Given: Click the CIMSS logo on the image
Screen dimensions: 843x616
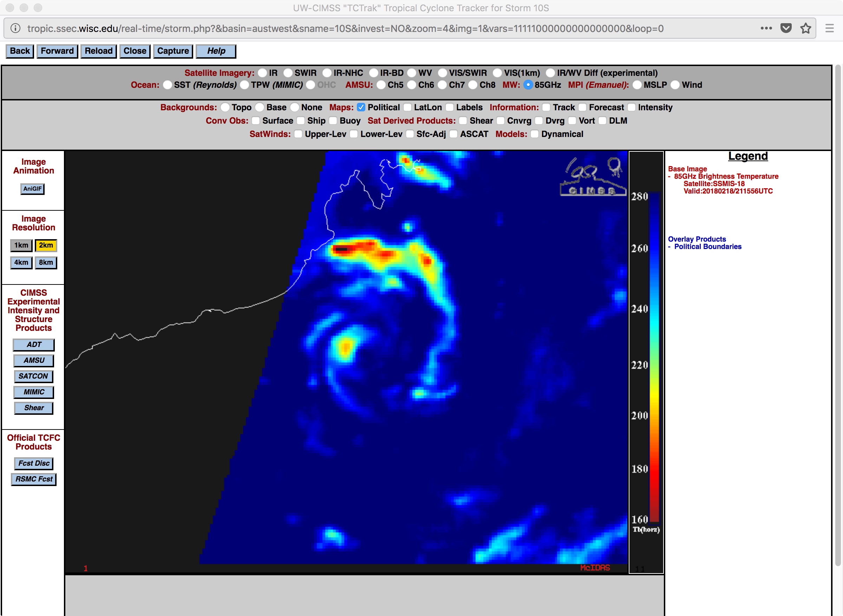Looking at the screenshot, I should point(593,177).
